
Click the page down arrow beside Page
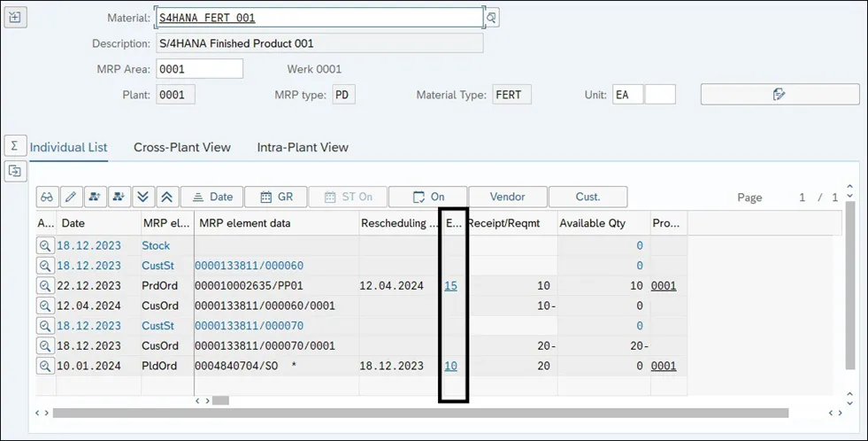(849, 197)
